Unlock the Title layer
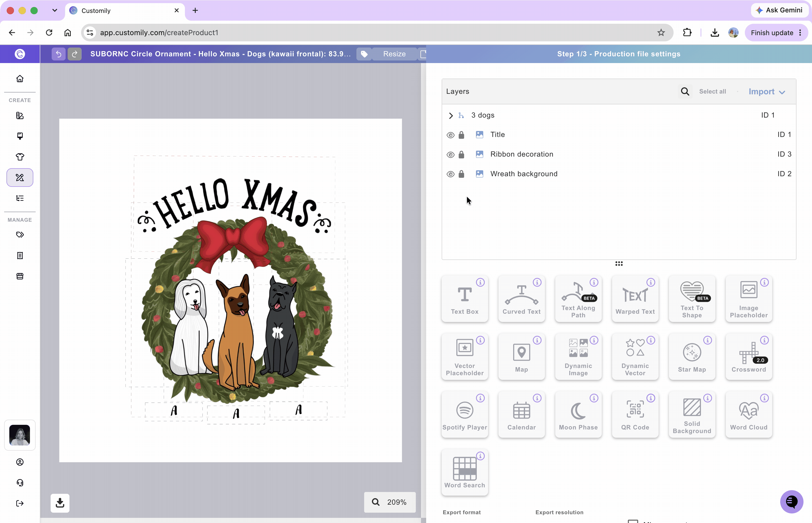This screenshot has height=523, width=812. pyautogui.click(x=461, y=135)
